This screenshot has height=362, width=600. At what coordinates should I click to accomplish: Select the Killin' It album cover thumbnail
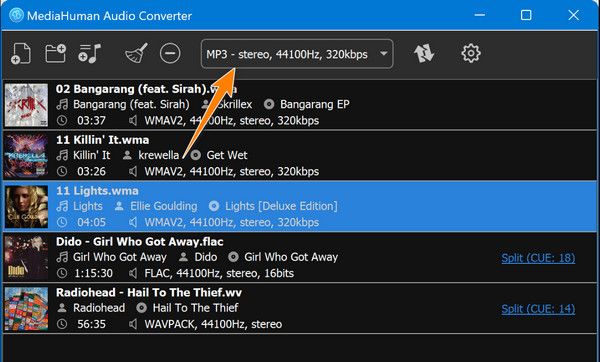(26, 156)
